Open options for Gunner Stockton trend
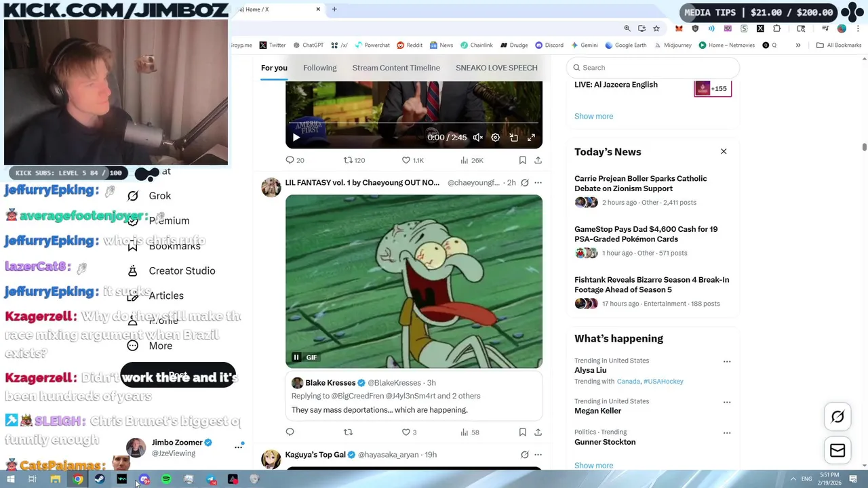Image resolution: width=868 pixels, height=488 pixels. click(727, 432)
